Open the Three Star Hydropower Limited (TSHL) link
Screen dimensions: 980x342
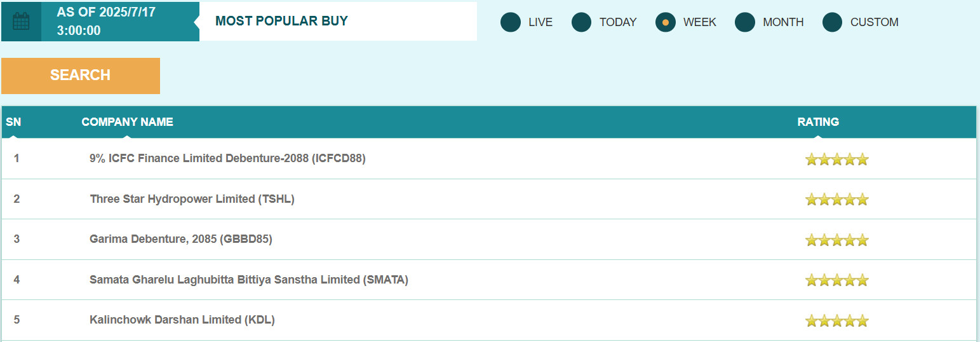192,199
